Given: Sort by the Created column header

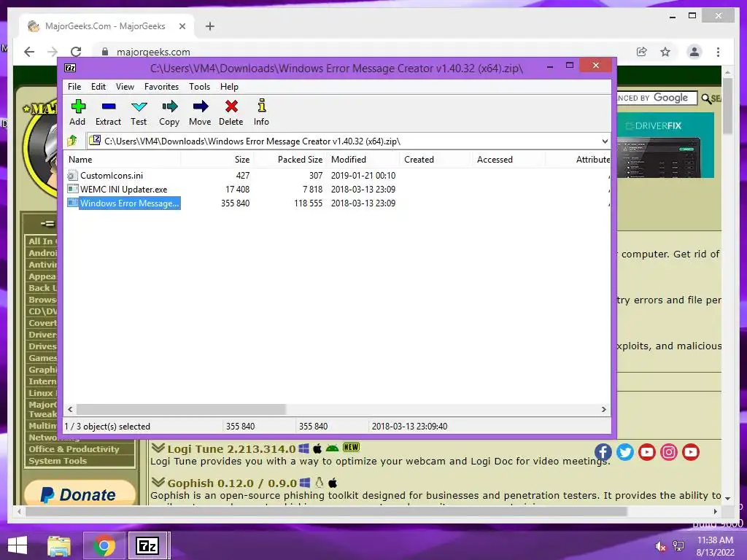Looking at the screenshot, I should tap(435, 160).
